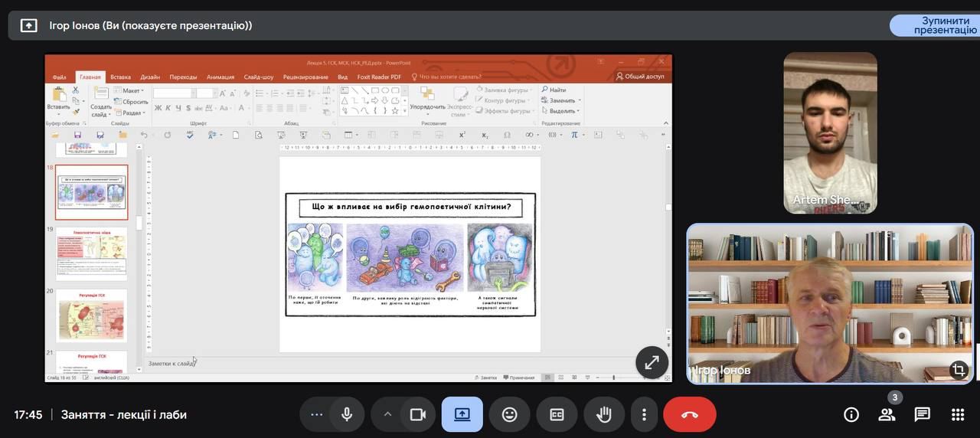The height and width of the screenshot is (438, 980).
Task: Mute the microphone in the call bar
Action: point(347,414)
